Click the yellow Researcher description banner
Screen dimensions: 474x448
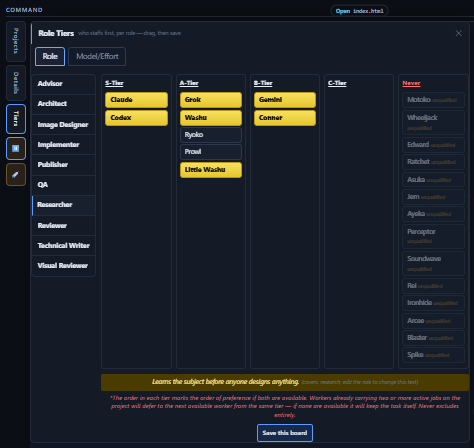click(x=285, y=382)
